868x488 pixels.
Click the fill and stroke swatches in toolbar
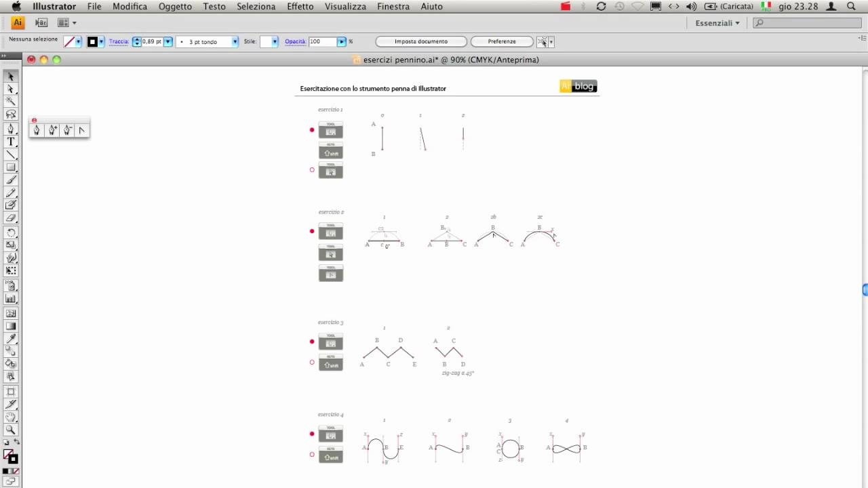(x=10, y=457)
